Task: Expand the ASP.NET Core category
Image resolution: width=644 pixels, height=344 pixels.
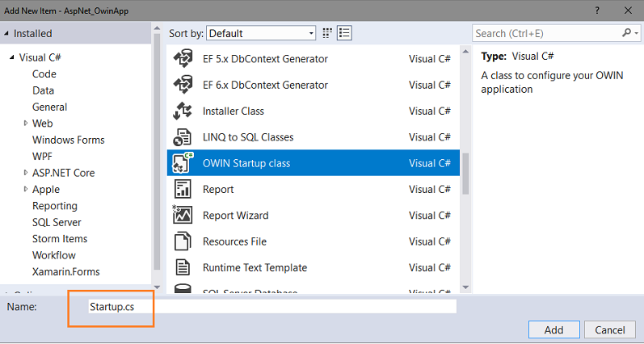Action: point(26,173)
